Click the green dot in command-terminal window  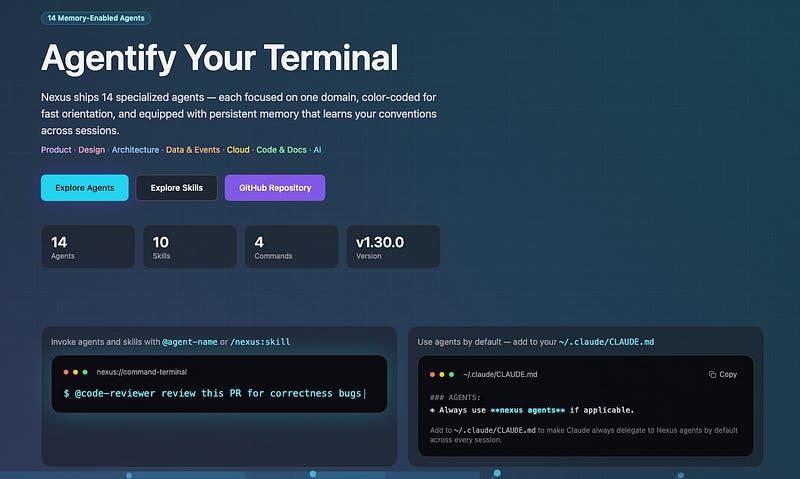pyautogui.click(x=85, y=372)
